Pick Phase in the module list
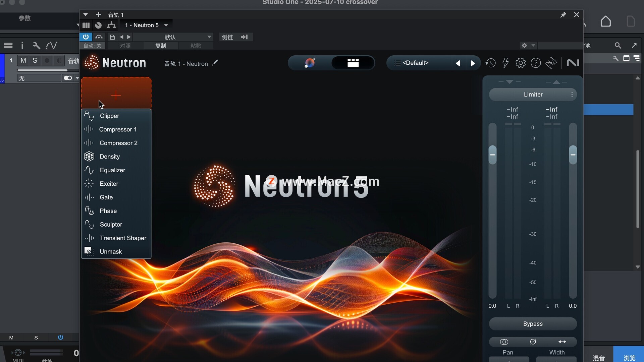The height and width of the screenshot is (362, 644). 116,211
